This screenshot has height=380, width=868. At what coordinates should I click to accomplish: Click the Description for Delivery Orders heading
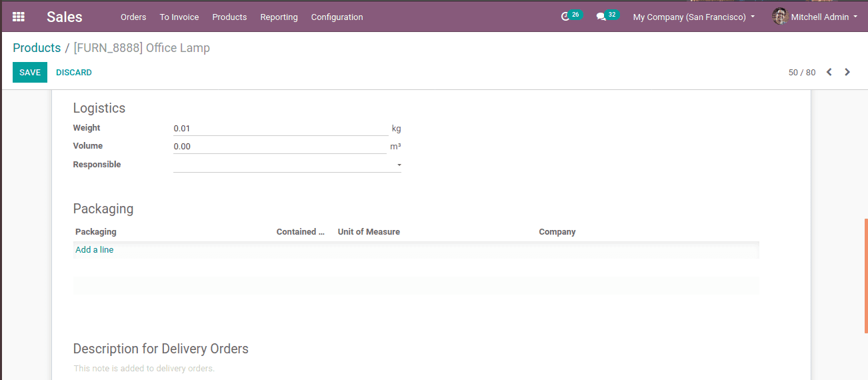pyautogui.click(x=161, y=349)
